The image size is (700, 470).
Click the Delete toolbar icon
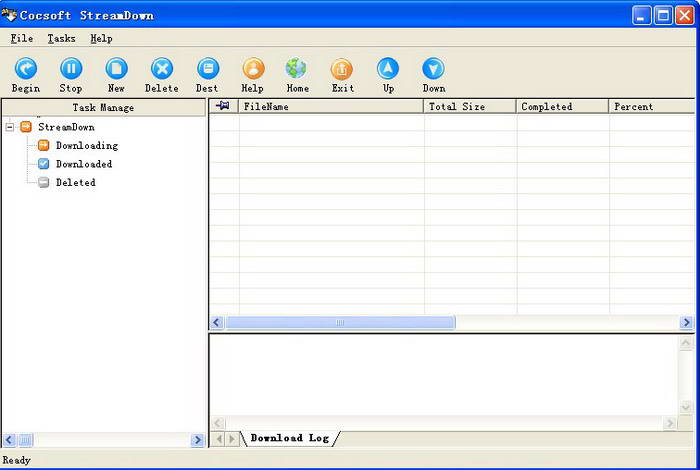[x=161, y=69]
